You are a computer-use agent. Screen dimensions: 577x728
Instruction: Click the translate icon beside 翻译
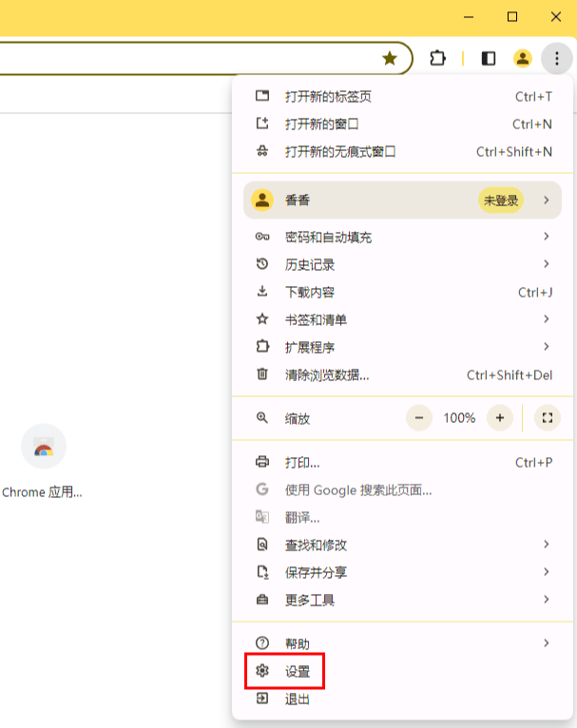pos(262,517)
